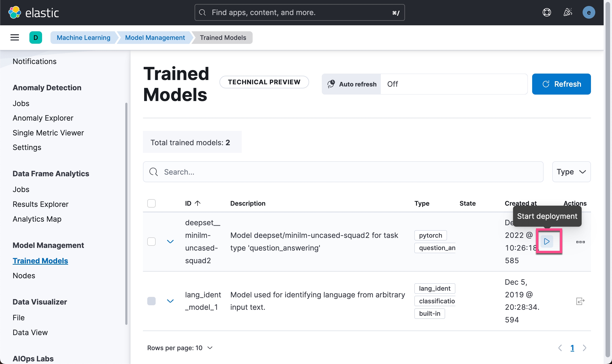The image size is (612, 364).
Task: Select the deepset minilm model checkbox
Action: [x=151, y=242]
